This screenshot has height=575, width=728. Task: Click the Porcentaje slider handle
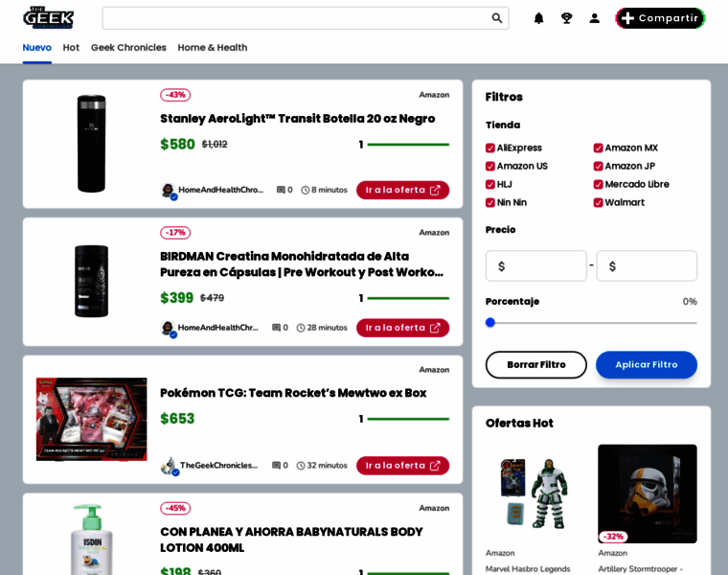click(x=490, y=322)
